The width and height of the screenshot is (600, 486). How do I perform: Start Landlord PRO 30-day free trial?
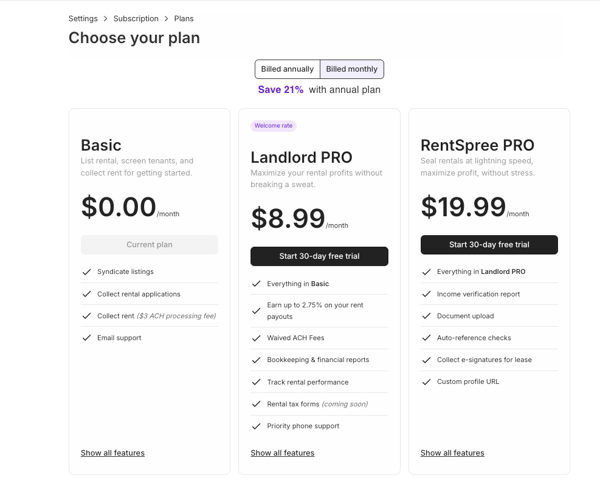tap(319, 256)
